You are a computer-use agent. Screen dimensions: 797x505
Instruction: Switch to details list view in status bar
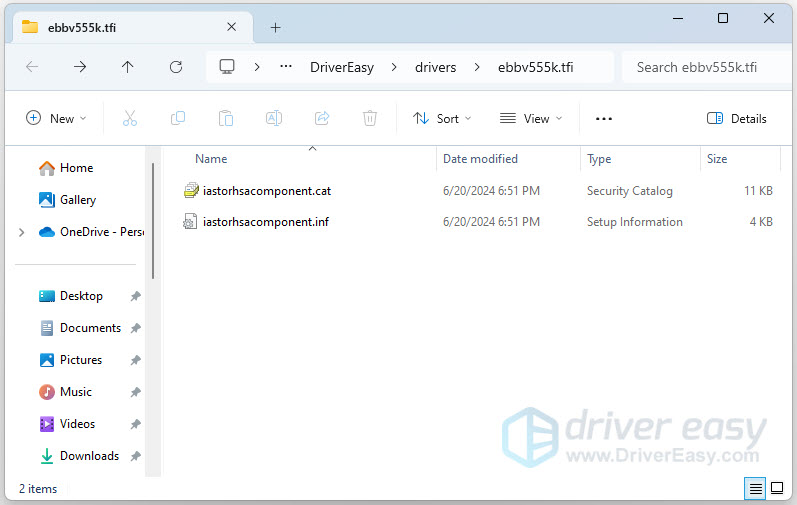point(756,488)
